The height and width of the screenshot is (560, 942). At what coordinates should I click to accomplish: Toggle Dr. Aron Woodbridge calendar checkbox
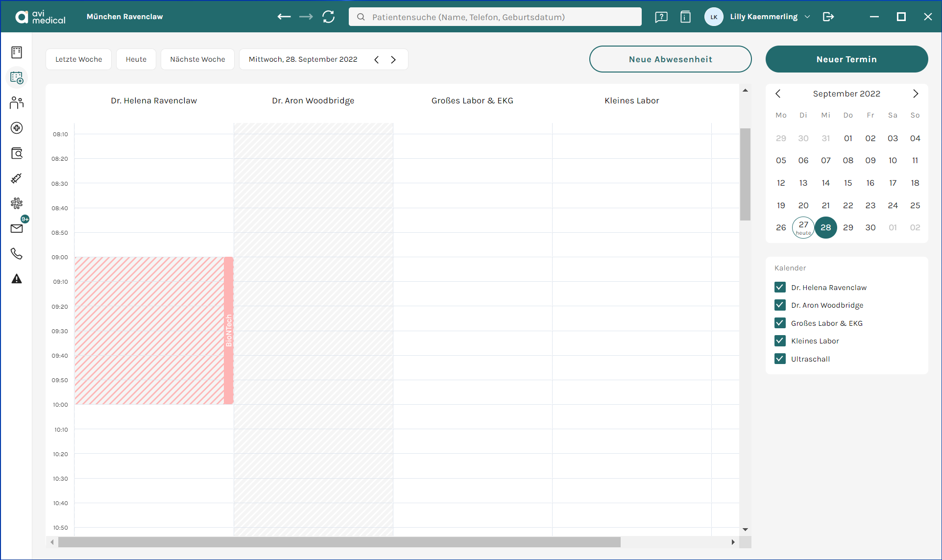(x=780, y=305)
